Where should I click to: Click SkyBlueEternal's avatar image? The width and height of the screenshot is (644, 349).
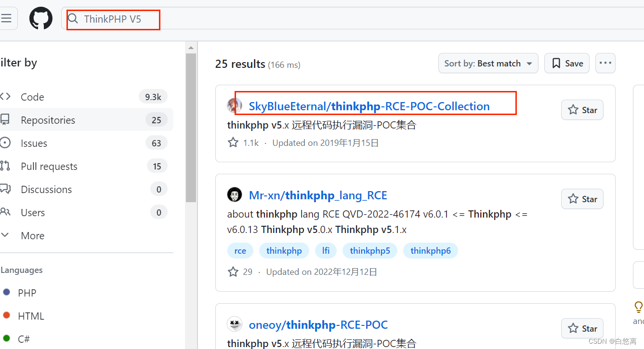point(235,105)
